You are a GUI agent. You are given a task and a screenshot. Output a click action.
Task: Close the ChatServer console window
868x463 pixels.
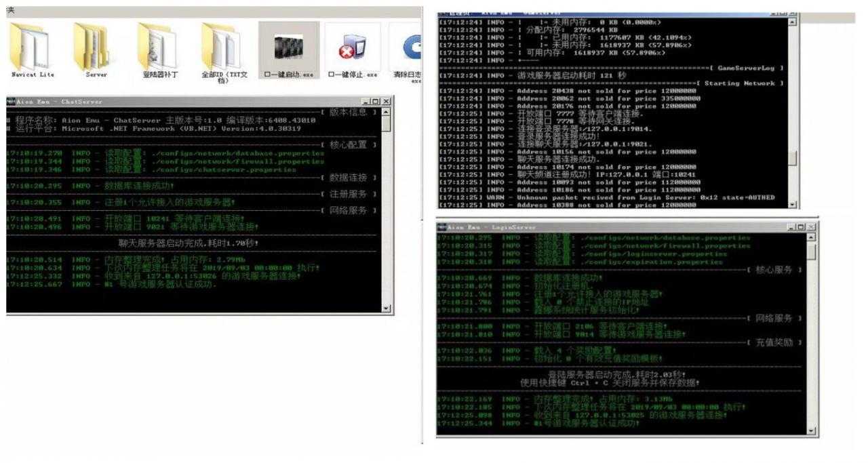point(386,102)
